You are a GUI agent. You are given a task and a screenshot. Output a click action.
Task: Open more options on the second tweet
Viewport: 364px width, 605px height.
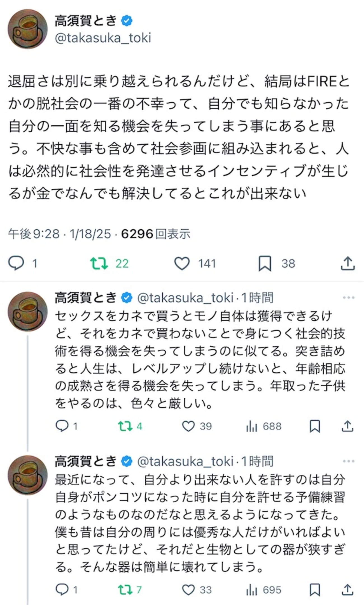click(x=348, y=297)
